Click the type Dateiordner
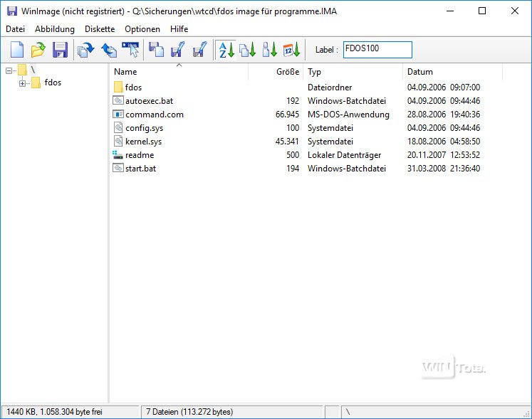Image resolution: width=532 pixels, height=419 pixels. (x=330, y=87)
